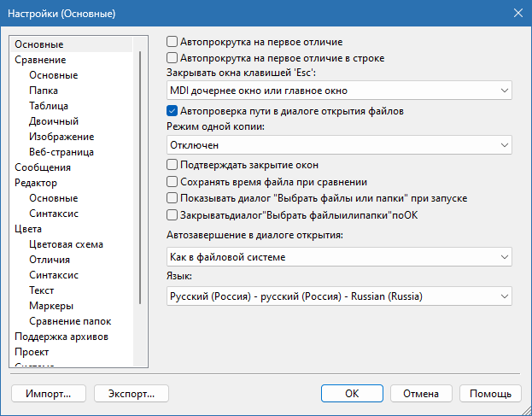Open Двоичный settings page
532x416 pixels.
click(54, 121)
